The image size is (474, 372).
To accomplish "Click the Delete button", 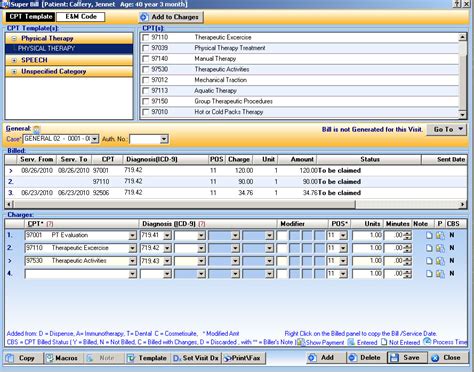I will 366,358.
